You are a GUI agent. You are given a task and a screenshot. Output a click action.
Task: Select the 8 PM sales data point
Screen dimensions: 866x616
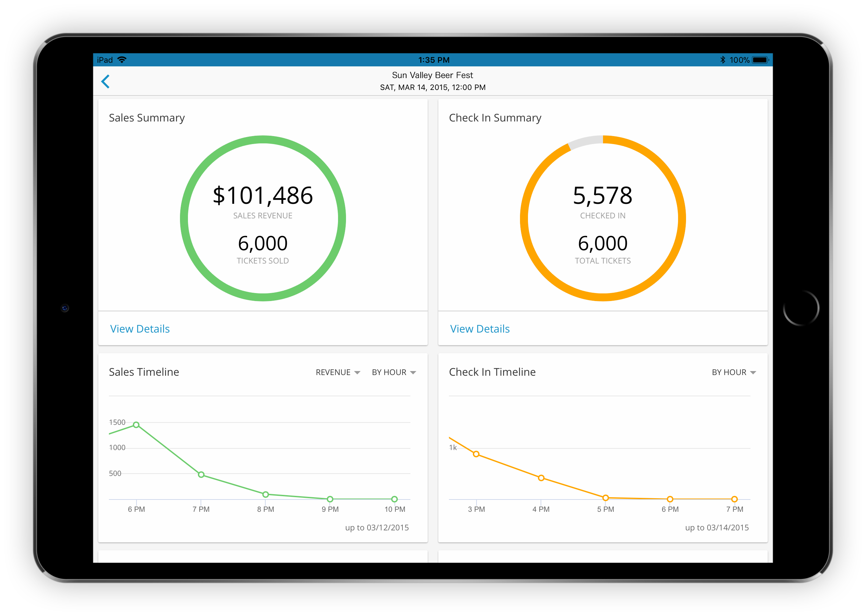tap(266, 494)
